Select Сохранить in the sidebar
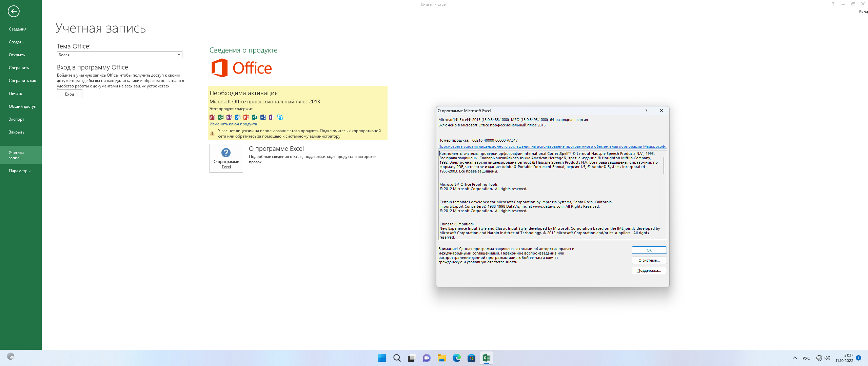868x366 pixels. 21,68
